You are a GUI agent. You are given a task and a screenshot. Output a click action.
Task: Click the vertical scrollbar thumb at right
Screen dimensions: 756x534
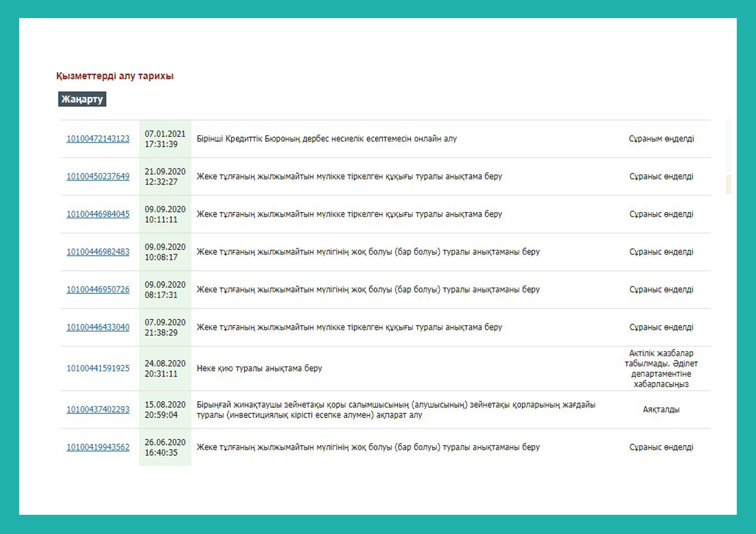click(728, 184)
